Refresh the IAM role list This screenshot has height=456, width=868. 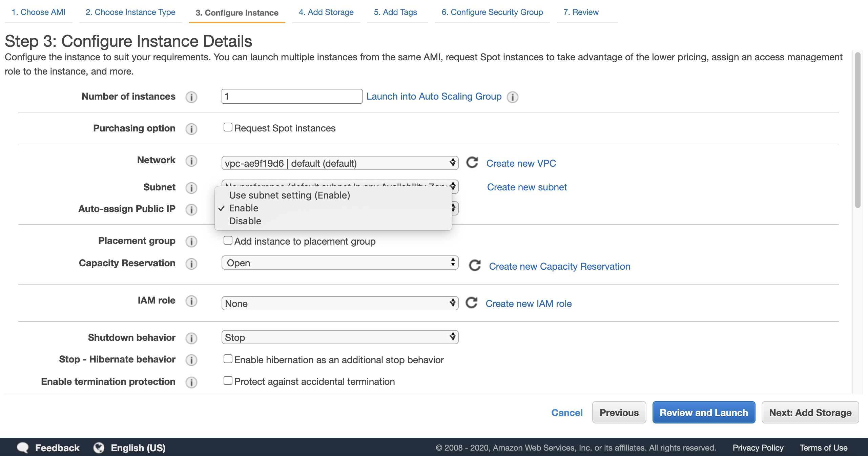tap(471, 303)
